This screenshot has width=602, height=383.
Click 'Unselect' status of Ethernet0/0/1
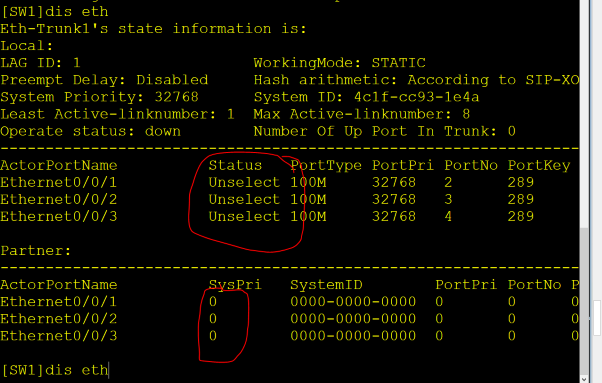(244, 182)
